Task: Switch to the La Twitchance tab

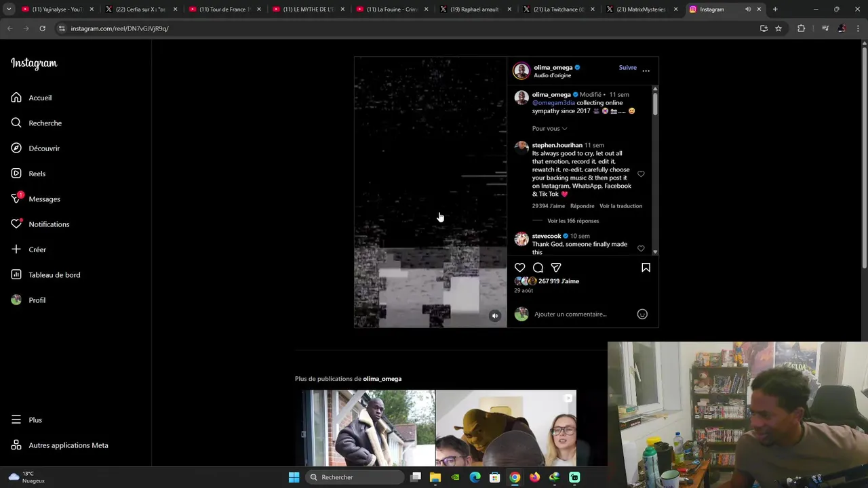Action: (x=557, y=9)
